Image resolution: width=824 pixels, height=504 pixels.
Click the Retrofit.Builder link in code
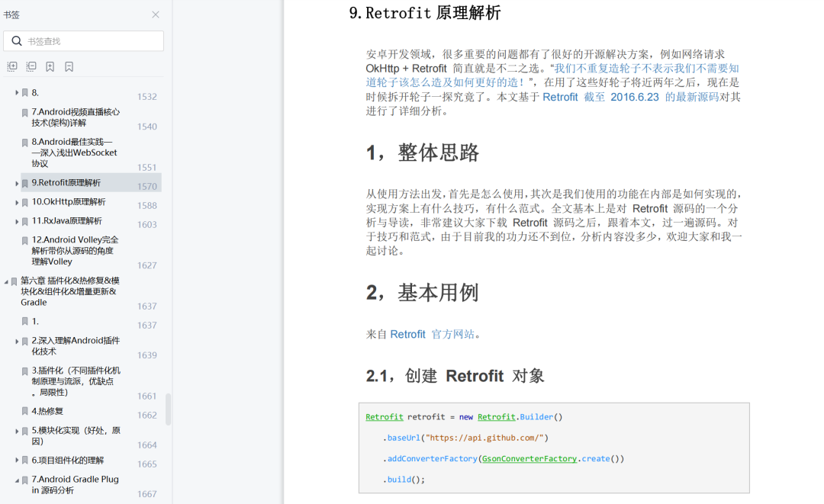(x=496, y=417)
